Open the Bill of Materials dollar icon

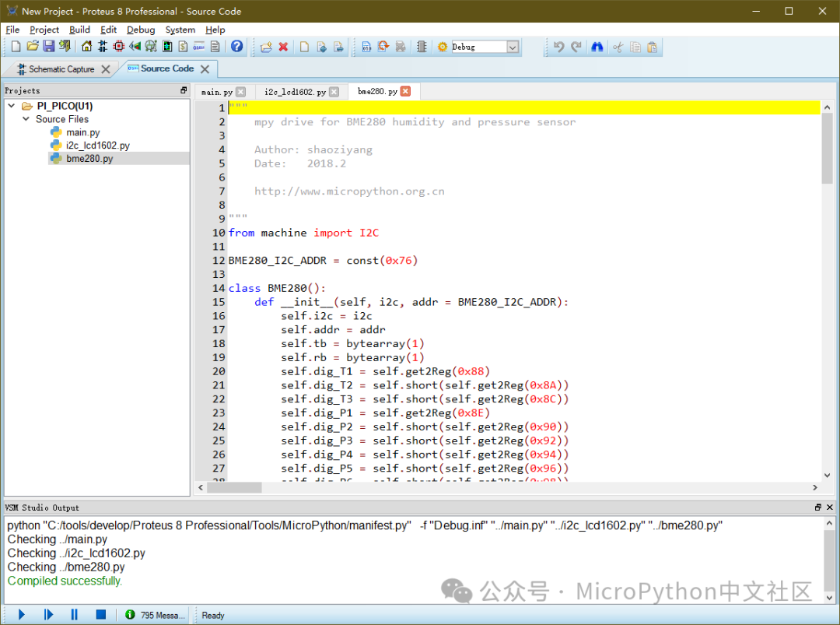pos(184,47)
